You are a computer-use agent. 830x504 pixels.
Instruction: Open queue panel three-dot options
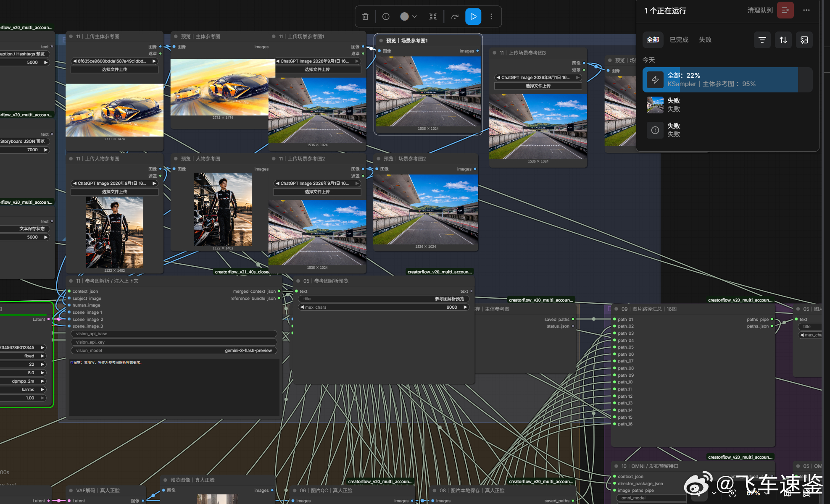tap(806, 10)
